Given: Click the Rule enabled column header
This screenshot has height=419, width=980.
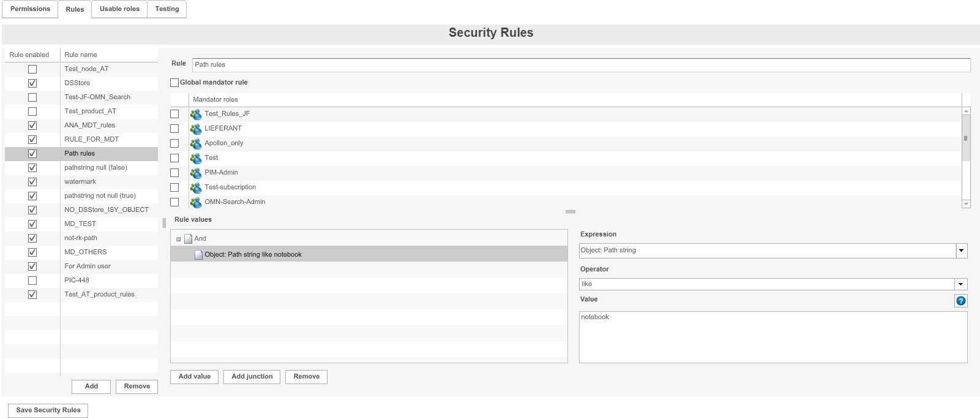Looking at the screenshot, I should click(x=32, y=55).
